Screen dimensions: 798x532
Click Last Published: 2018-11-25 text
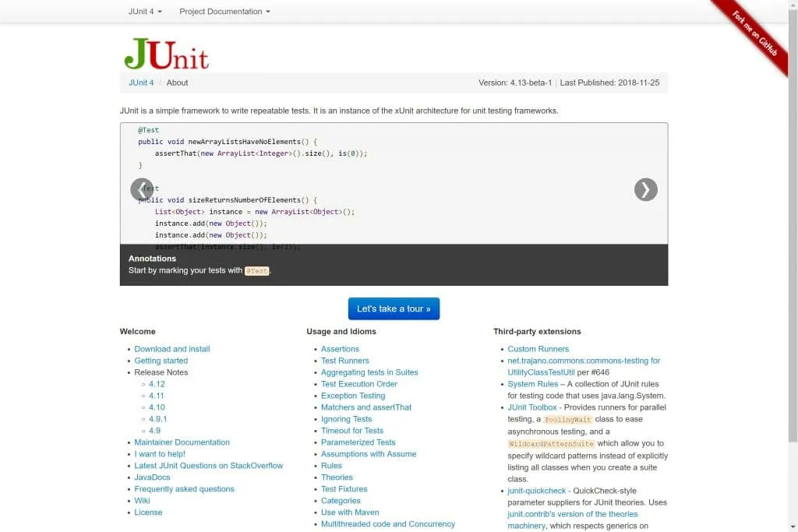click(609, 83)
